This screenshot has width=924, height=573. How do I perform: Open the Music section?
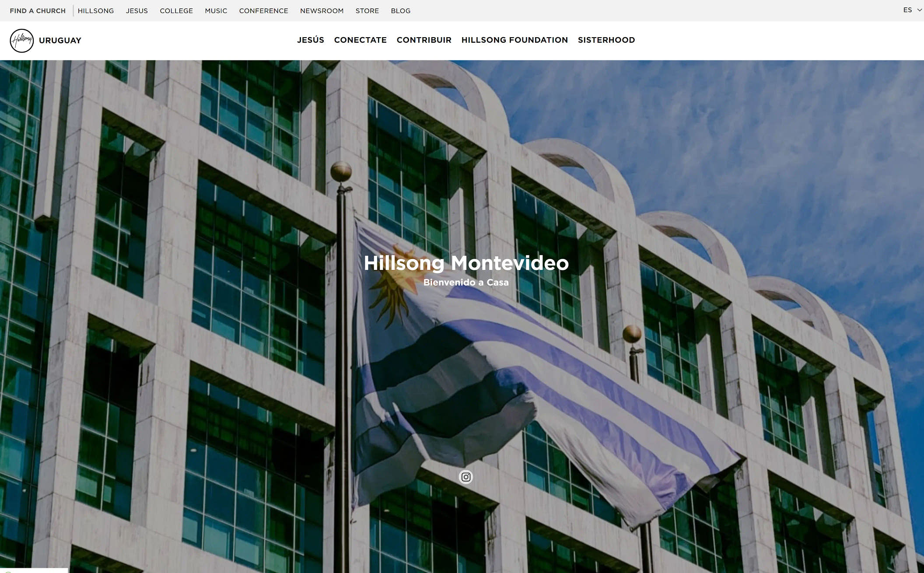point(216,11)
